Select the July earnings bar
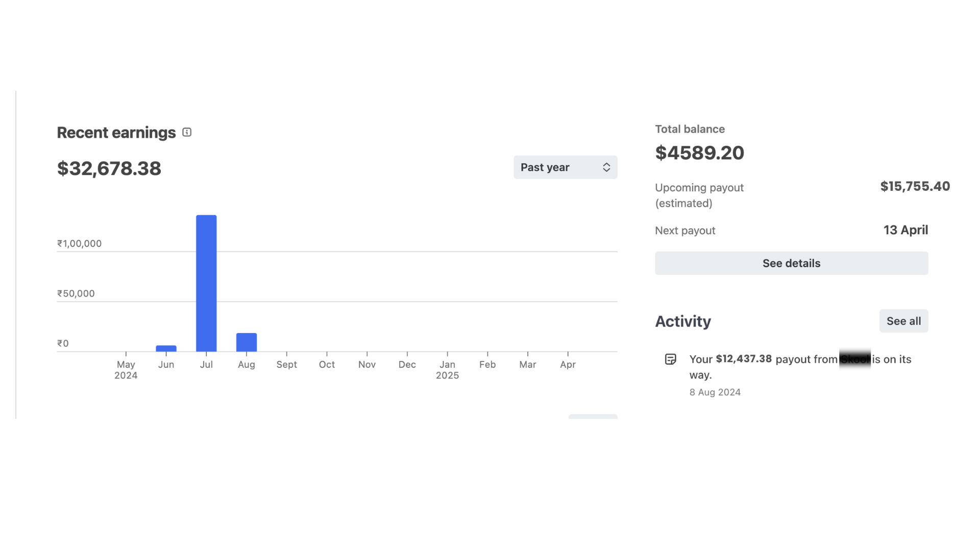The width and height of the screenshot is (980, 551). click(x=206, y=283)
